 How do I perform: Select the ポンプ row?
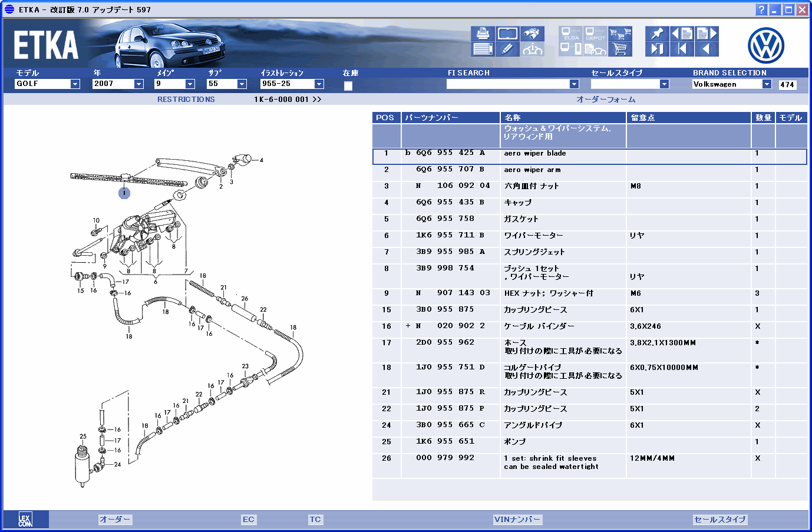click(x=589, y=445)
